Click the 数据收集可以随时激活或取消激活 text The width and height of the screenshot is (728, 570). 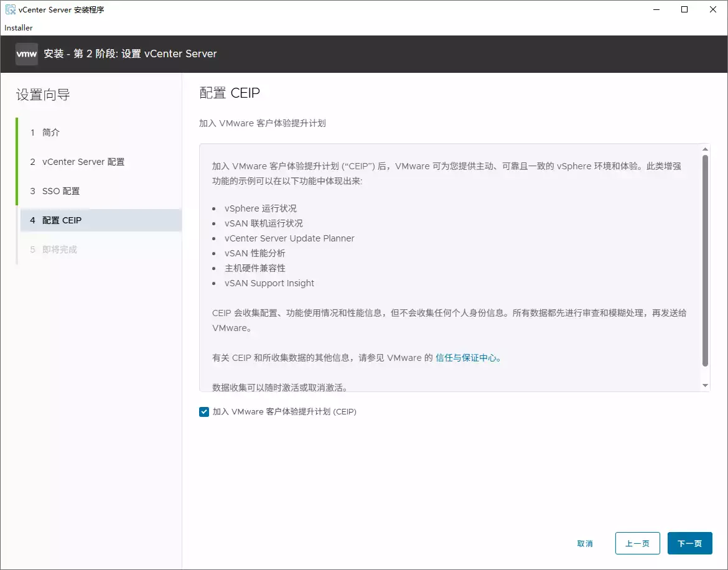pos(280,388)
